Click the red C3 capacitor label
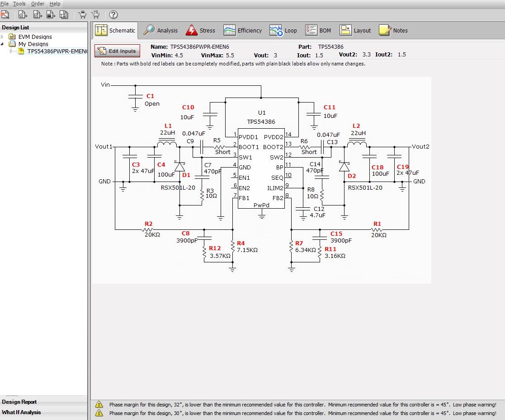The height and width of the screenshot is (420, 505). [x=136, y=164]
